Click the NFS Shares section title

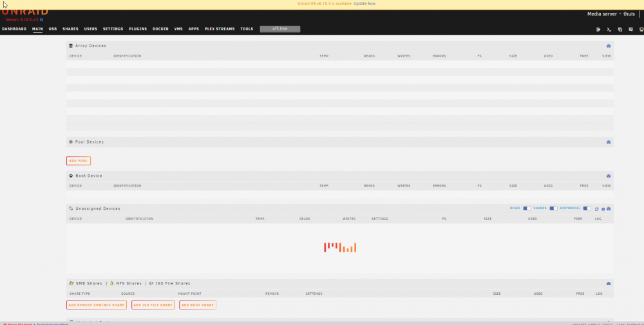coord(129,284)
